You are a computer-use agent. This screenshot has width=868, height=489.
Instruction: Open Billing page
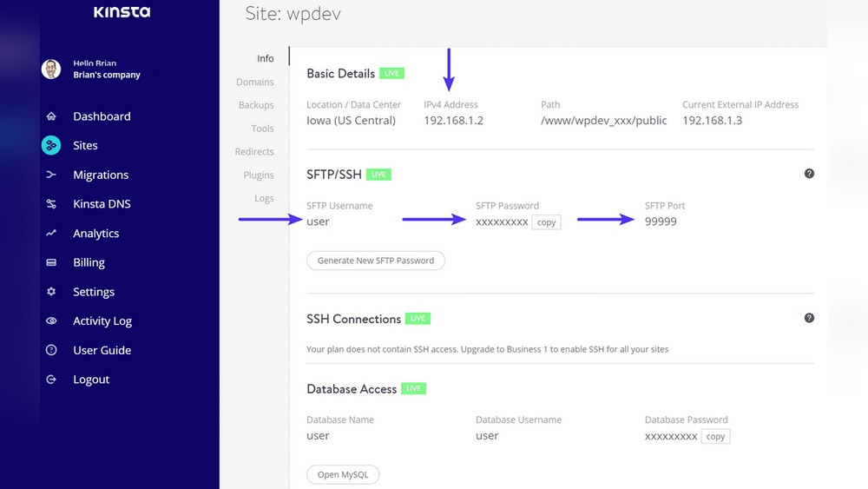[x=89, y=262]
